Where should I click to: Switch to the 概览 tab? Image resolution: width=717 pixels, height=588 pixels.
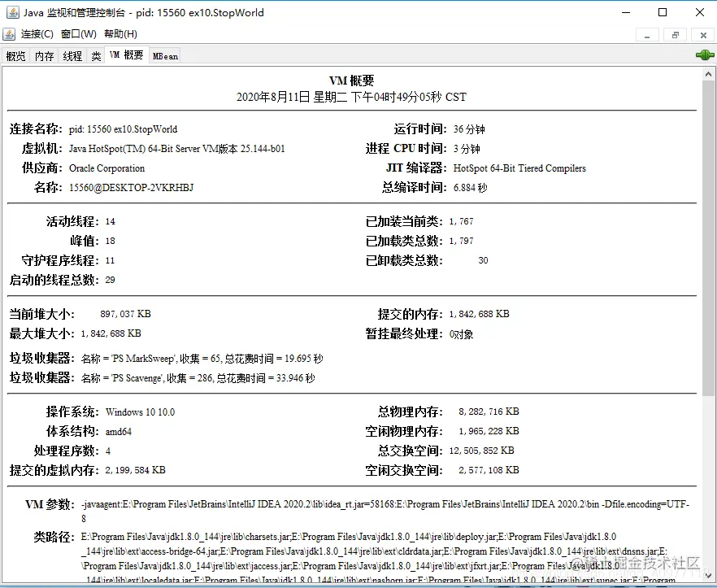click(x=15, y=56)
